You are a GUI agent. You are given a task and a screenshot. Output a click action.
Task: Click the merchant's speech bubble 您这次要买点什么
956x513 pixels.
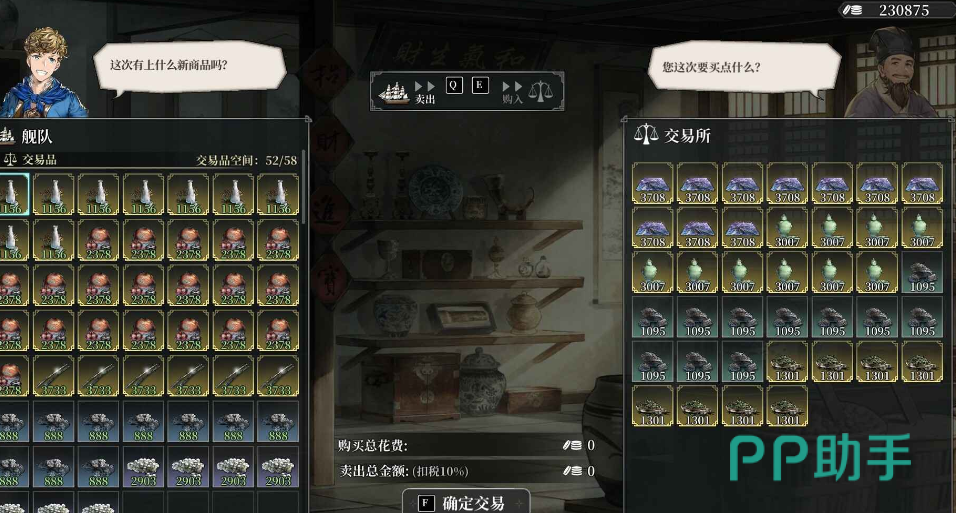744,67
